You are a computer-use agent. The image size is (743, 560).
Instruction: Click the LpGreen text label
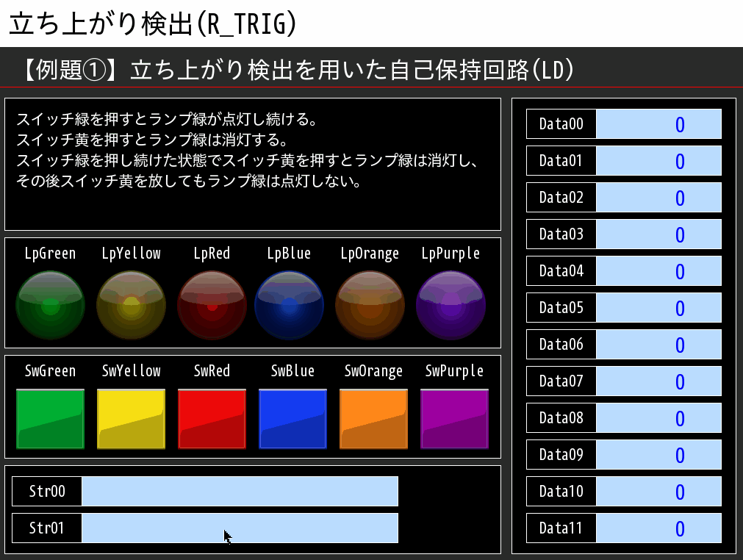(x=50, y=254)
